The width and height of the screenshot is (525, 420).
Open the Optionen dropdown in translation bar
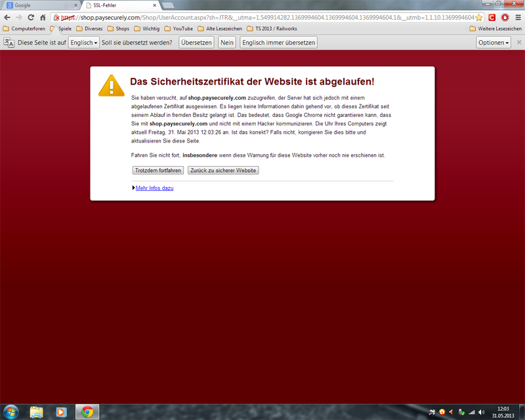point(493,43)
